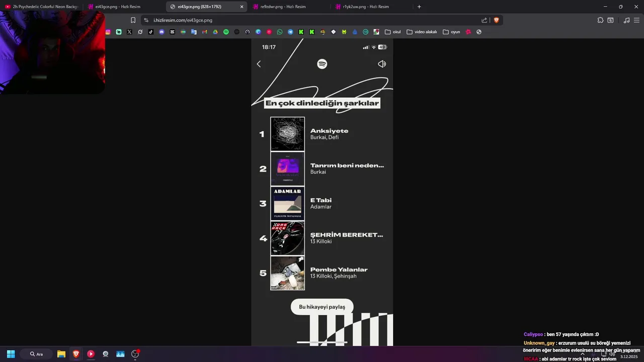Open Brave main hamburger menu
This screenshot has height=362, width=644.
(636, 20)
